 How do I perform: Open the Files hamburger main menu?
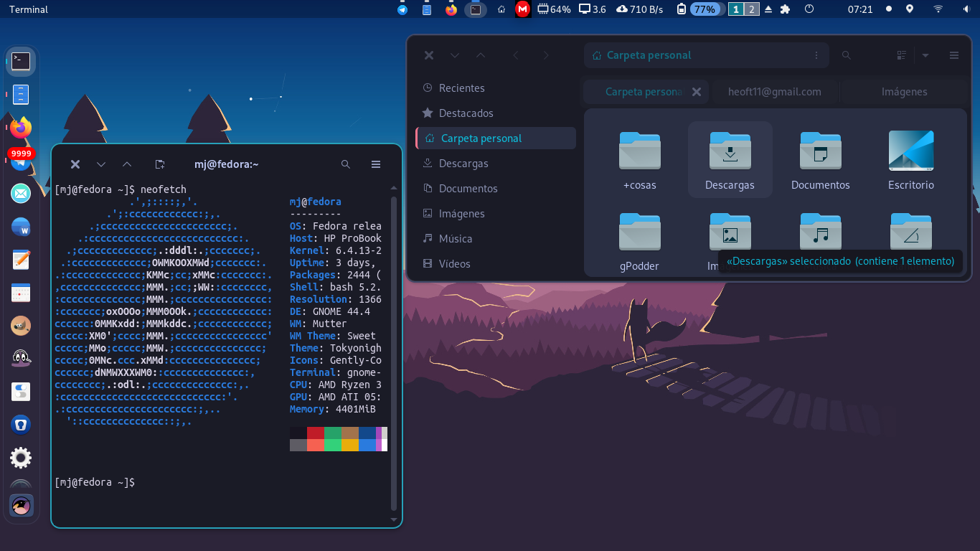pos(954,55)
